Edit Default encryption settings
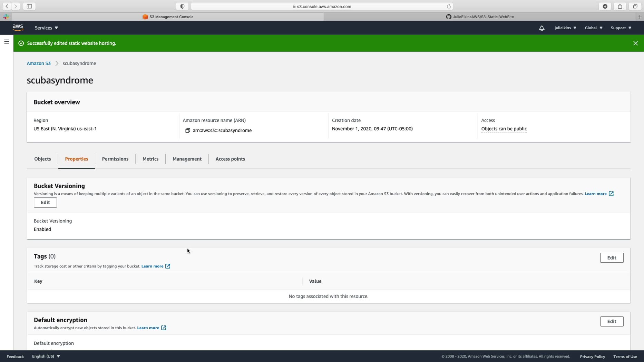 [x=612, y=322]
